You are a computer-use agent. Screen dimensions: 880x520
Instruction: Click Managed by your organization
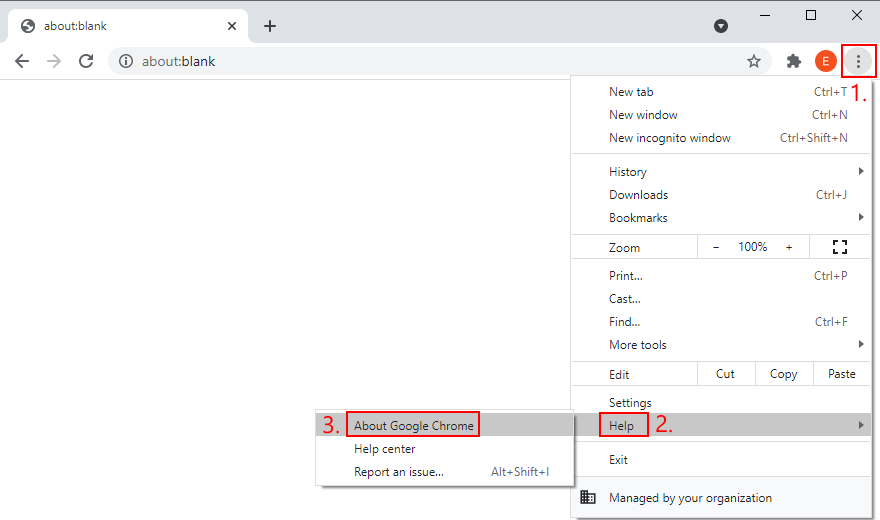(x=690, y=498)
